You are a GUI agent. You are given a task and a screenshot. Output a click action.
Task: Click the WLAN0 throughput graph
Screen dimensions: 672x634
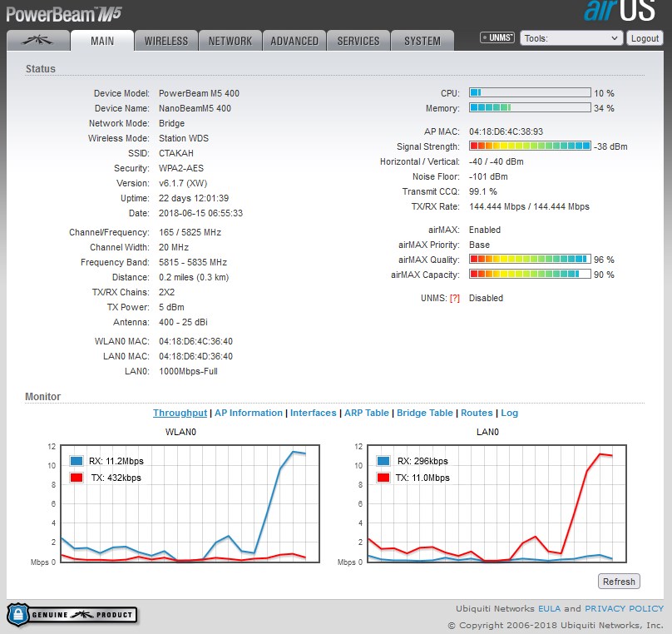click(x=190, y=503)
